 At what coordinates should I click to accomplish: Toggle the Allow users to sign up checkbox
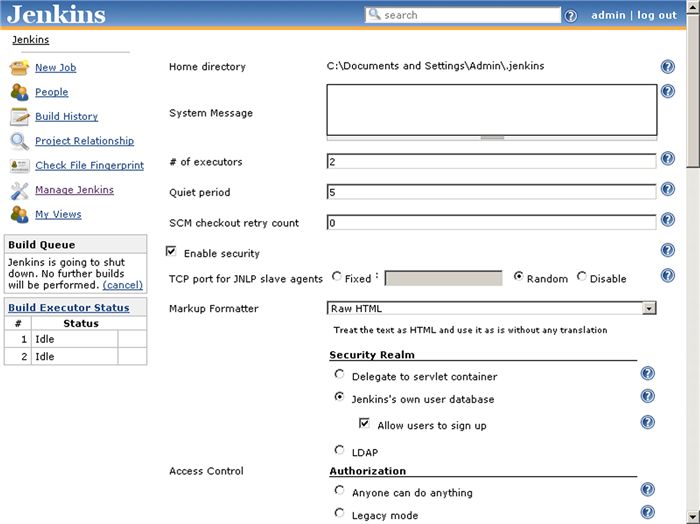[364, 424]
